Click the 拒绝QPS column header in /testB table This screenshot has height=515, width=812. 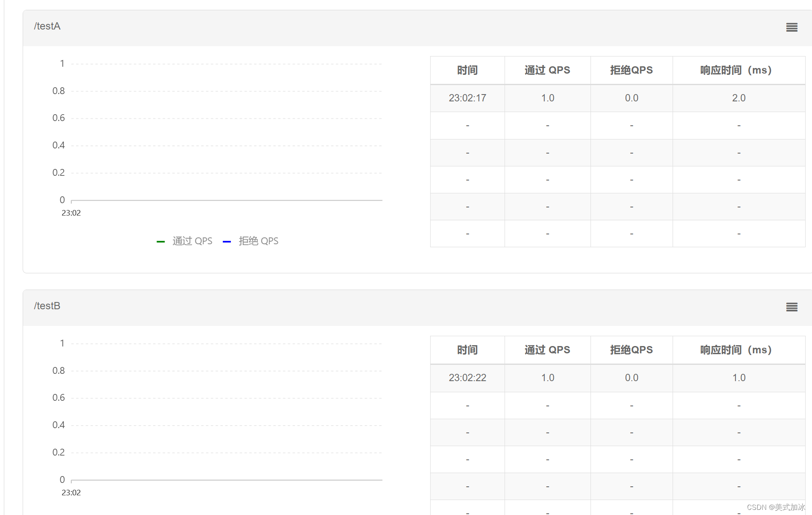pyautogui.click(x=631, y=350)
